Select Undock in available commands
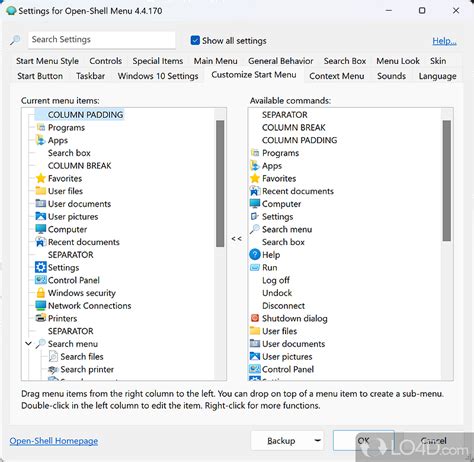The height and width of the screenshot is (462, 474). pyautogui.click(x=277, y=293)
